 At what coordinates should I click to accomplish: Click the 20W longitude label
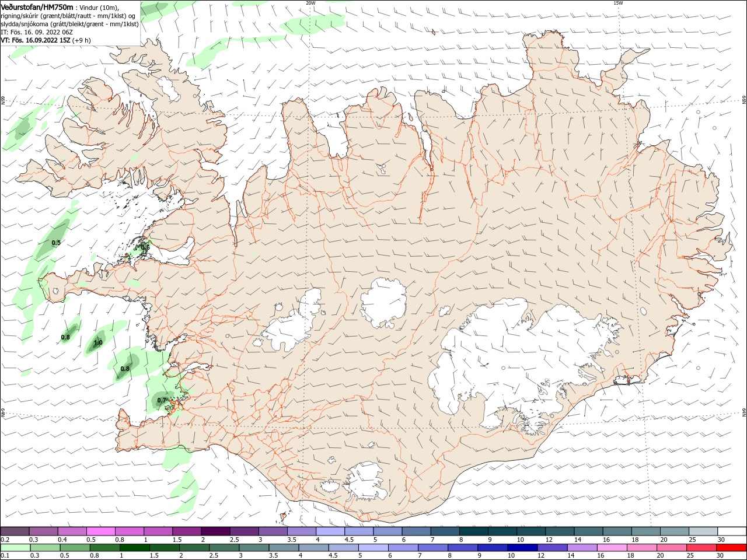(310, 3)
